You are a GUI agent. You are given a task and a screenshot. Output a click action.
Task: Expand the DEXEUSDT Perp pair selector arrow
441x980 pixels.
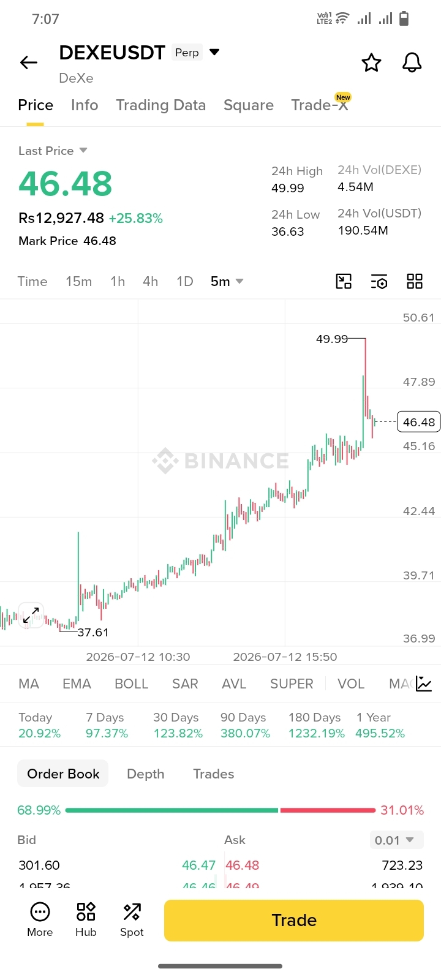214,52
